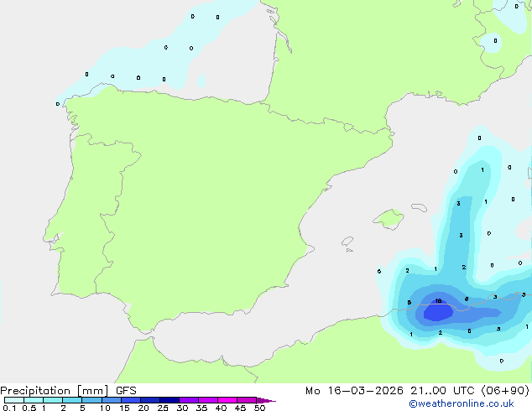Click the 30–35 mm purple legend swatch

[x=188, y=400]
